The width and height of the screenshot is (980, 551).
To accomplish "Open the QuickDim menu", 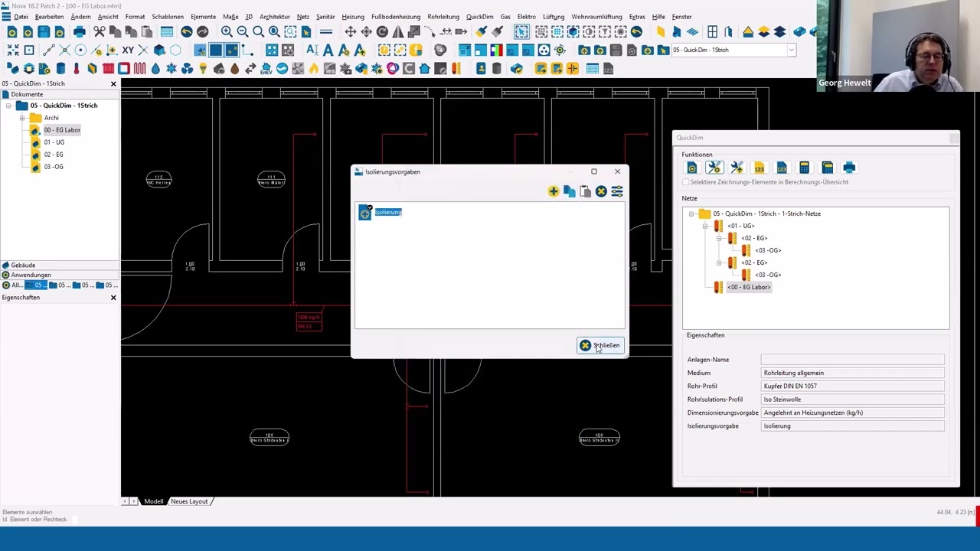I will click(479, 17).
